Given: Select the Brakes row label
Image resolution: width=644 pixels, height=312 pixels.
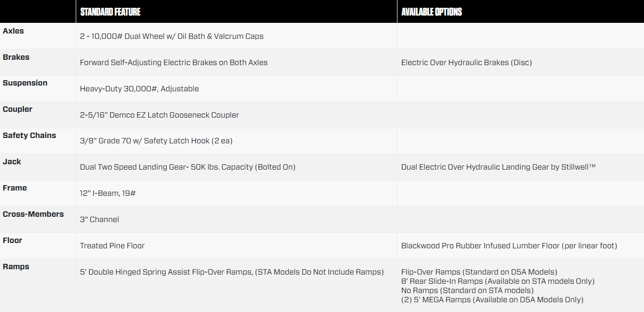Looking at the screenshot, I should [x=16, y=57].
